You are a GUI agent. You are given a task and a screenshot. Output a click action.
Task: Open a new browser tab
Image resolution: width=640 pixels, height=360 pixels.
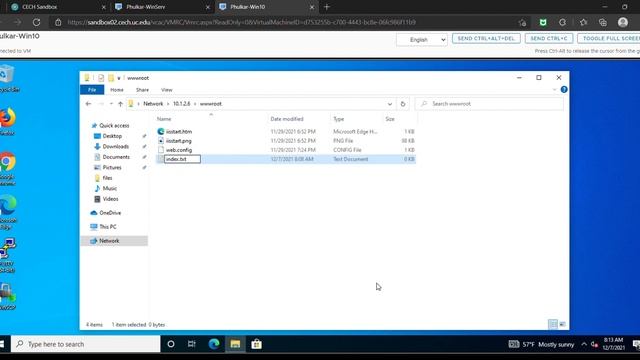pyautogui.click(x=327, y=7)
